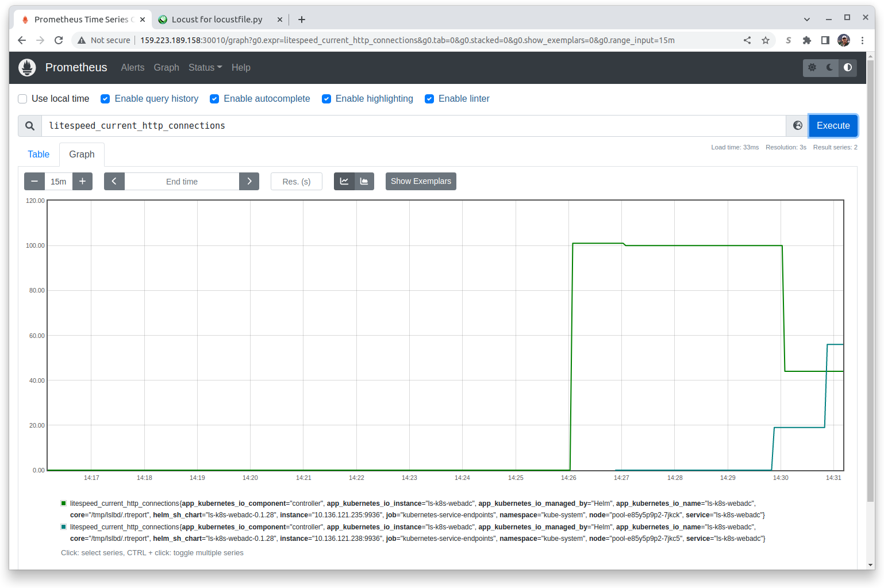Uncheck the Enable linter checkbox

click(429, 99)
